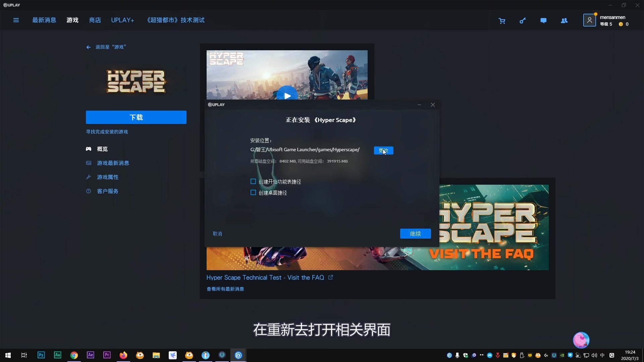644x362 pixels.
Task: Click the key activation icon in top bar
Action: (x=523, y=20)
